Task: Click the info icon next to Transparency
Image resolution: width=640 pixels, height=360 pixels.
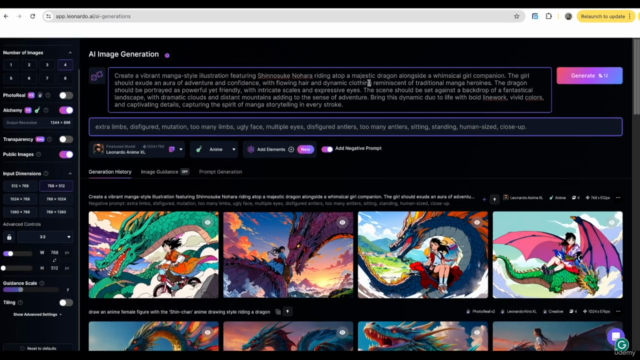Action: [x=49, y=140]
